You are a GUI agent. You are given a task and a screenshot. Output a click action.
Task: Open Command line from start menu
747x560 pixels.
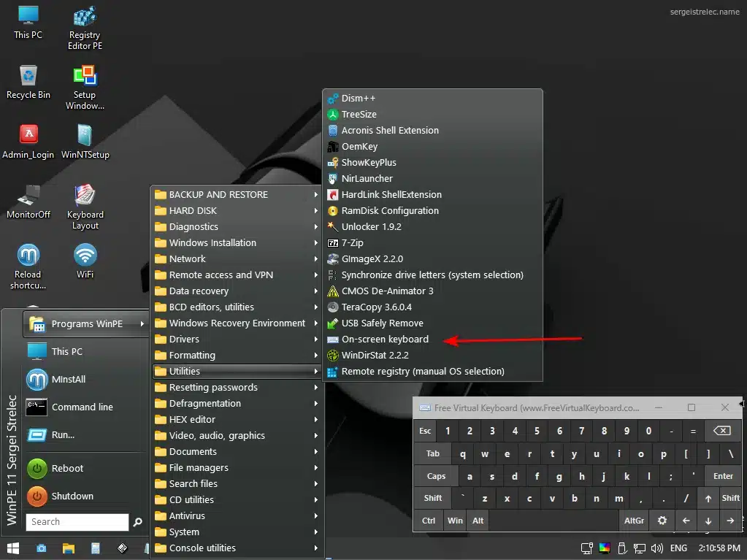(x=86, y=407)
